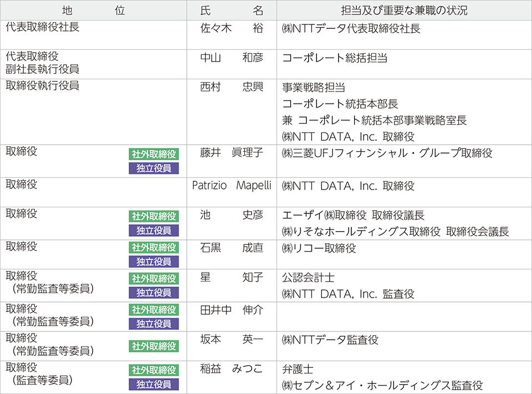
Task: Click the 担当及び重要な兼職の状況 column header
Action: pos(404,11)
